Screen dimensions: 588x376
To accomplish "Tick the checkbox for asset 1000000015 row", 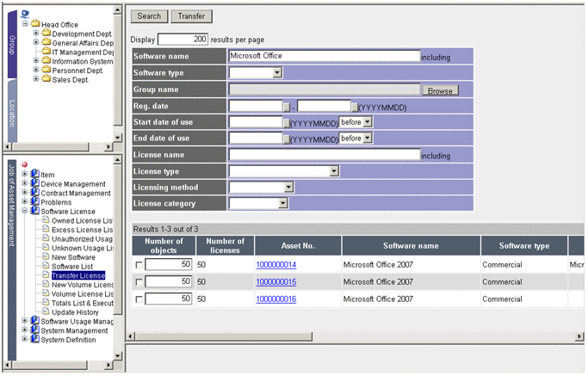I will tap(139, 282).
